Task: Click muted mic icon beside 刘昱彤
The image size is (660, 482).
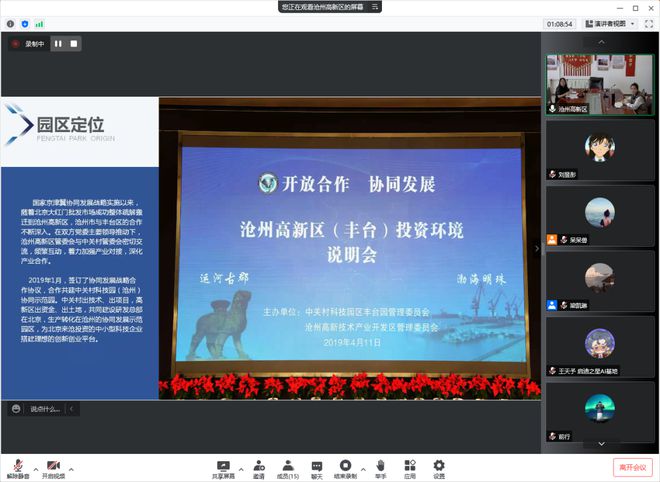Action: [553, 174]
